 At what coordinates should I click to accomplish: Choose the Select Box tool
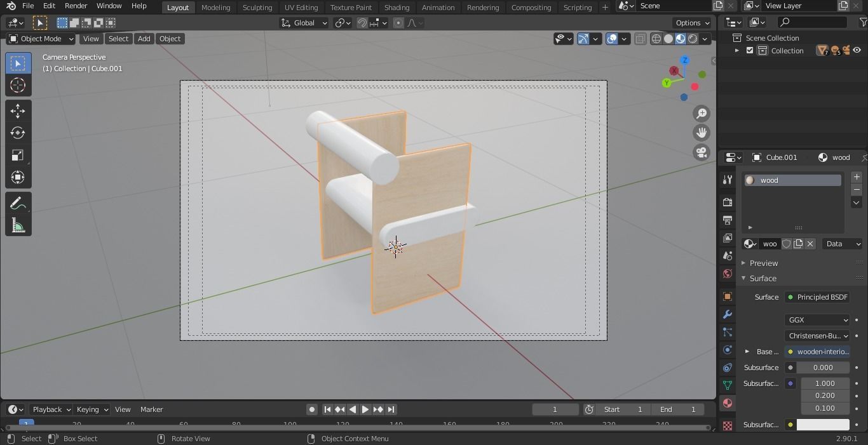point(18,63)
